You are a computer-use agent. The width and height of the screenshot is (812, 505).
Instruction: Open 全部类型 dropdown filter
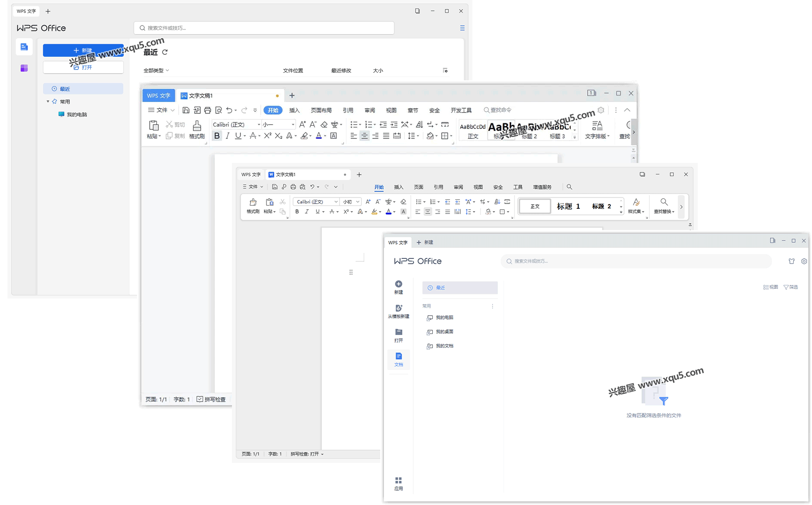[156, 70]
